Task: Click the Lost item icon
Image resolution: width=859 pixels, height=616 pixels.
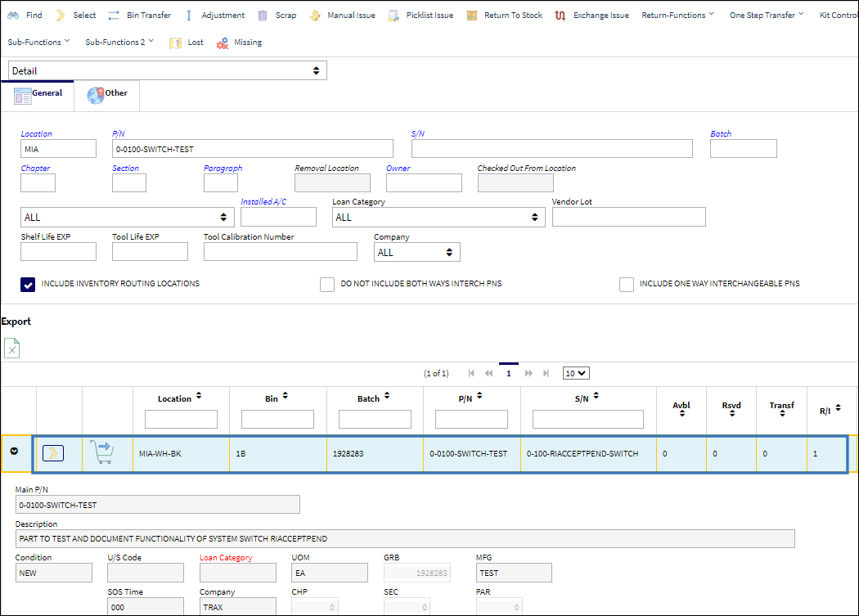Action: (x=175, y=43)
